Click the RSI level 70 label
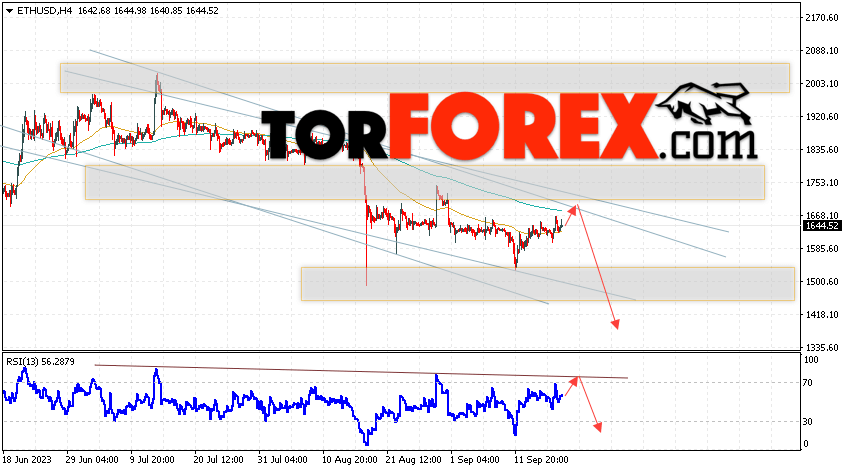This screenshot has height=471, width=846. click(807, 383)
